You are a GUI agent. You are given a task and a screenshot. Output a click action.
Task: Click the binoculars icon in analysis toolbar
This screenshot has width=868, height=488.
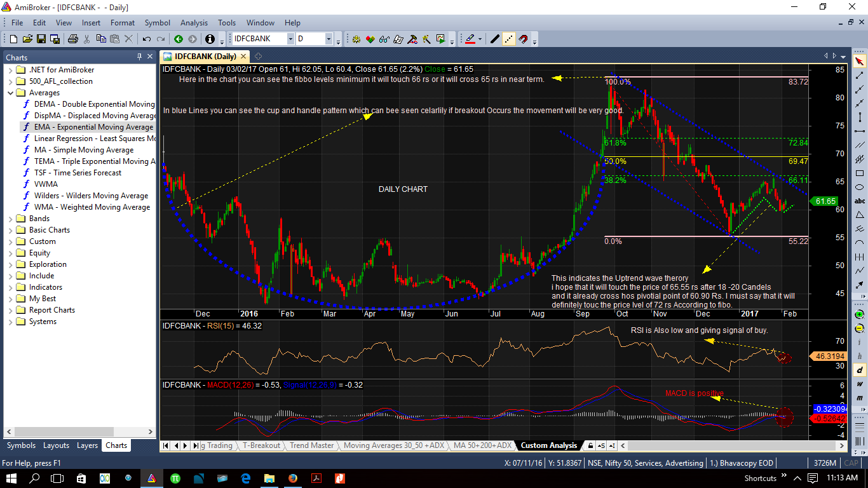click(x=384, y=39)
